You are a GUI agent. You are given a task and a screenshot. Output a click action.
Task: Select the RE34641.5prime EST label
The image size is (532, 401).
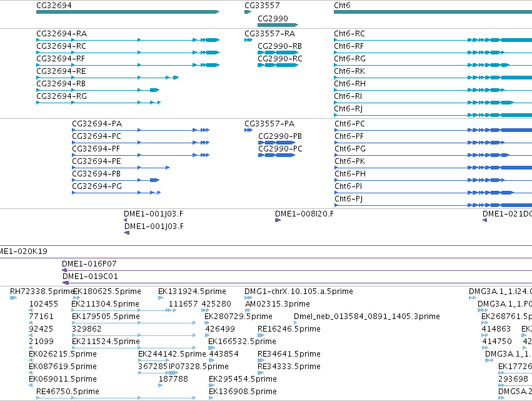[289, 354]
